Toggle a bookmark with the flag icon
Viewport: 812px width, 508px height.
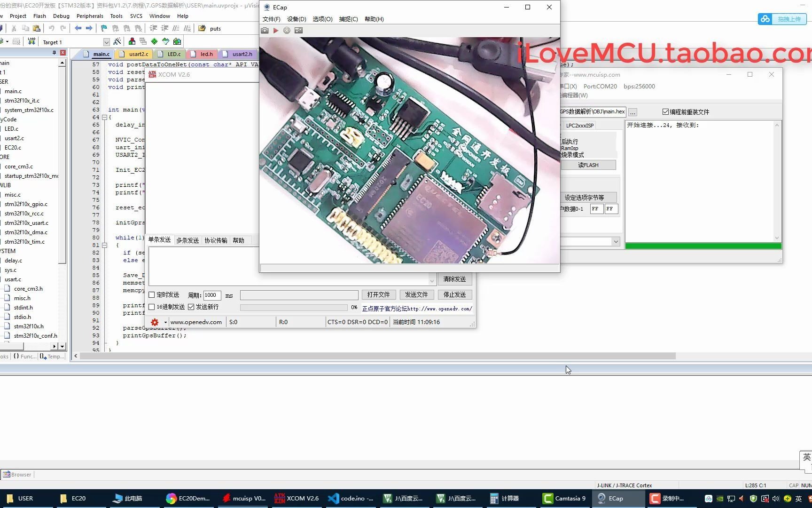(x=103, y=28)
